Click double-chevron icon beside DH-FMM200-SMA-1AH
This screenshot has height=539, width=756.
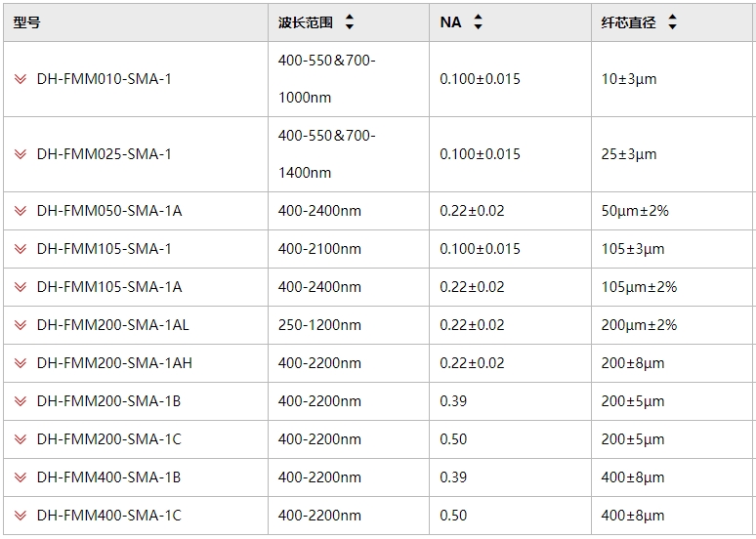[x=21, y=363]
